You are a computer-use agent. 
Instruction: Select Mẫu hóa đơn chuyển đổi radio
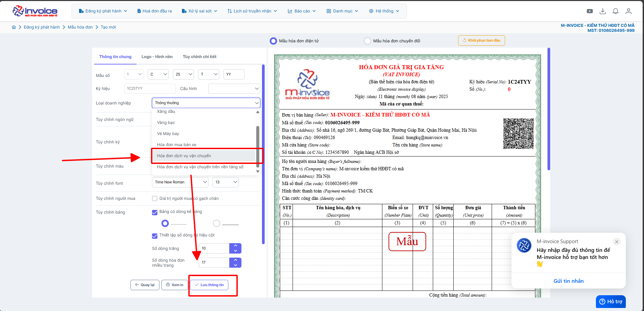[368, 41]
